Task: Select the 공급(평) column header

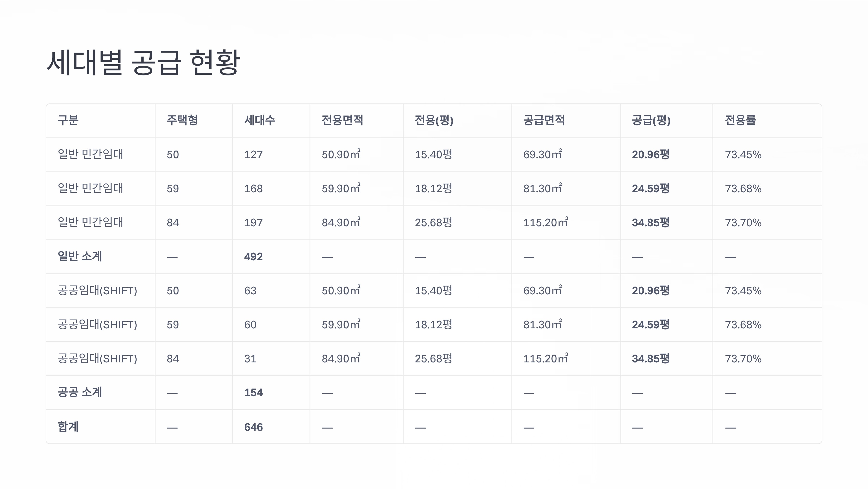Action: click(x=651, y=120)
